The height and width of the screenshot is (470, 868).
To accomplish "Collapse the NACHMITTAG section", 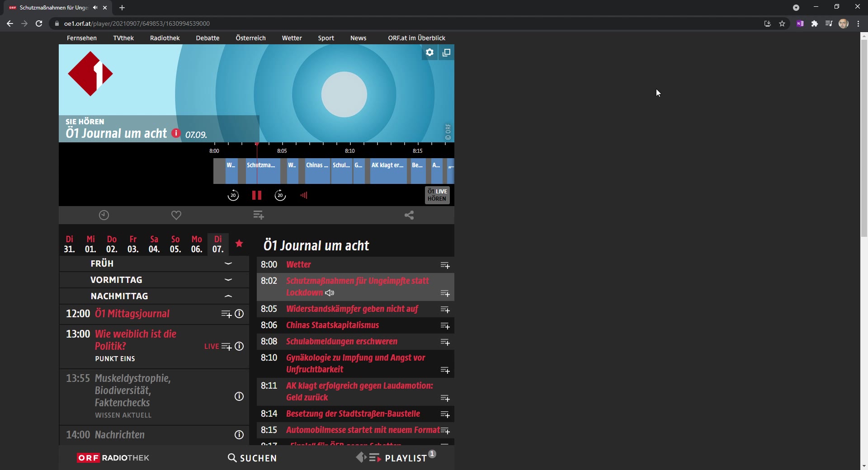I will pyautogui.click(x=154, y=296).
